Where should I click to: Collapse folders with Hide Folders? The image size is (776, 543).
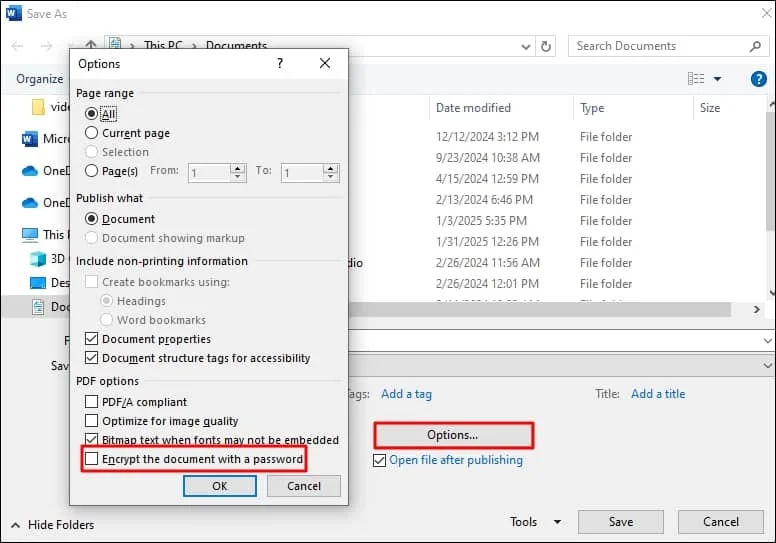pos(52,525)
